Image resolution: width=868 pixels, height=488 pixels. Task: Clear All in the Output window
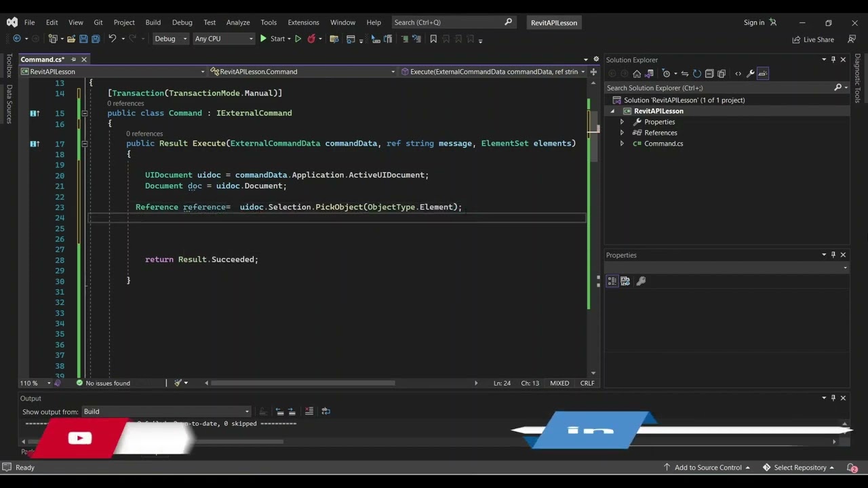pyautogui.click(x=309, y=411)
